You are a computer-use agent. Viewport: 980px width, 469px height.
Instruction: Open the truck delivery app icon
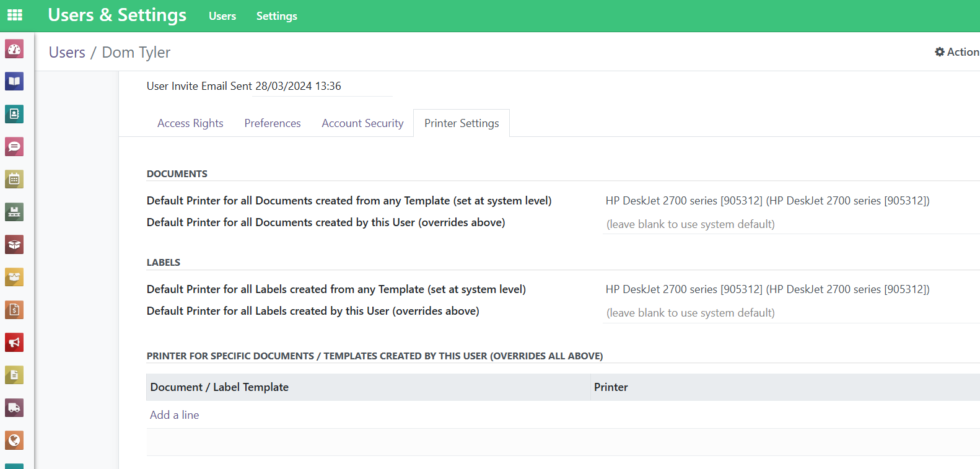pos(14,408)
